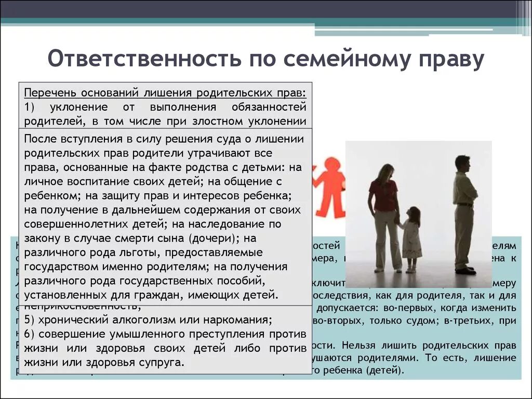Click the line "После вступления в силу решения суда"
The height and width of the screenshot is (399, 532).
click(x=164, y=139)
